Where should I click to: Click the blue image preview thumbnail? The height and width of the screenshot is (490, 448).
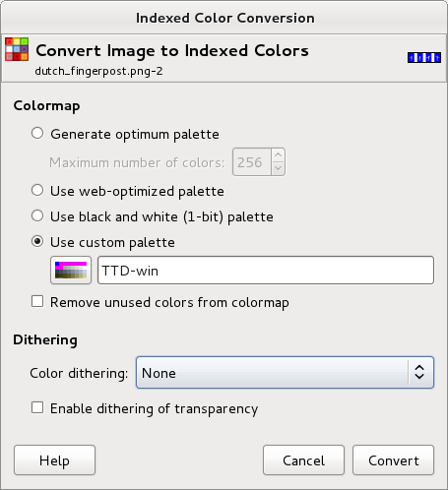tap(424, 57)
